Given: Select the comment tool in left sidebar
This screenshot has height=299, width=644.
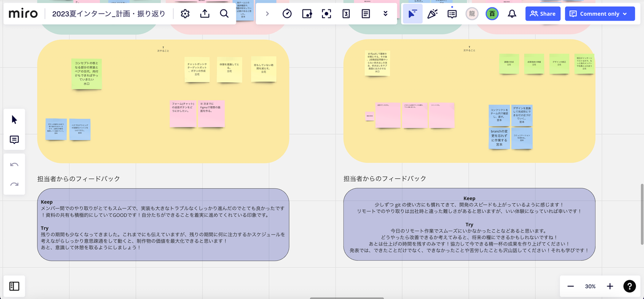Looking at the screenshot, I should [14, 140].
